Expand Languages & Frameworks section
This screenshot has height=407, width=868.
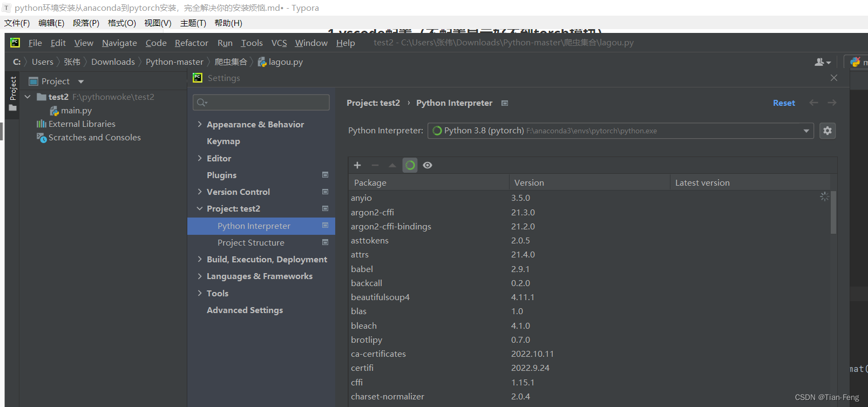pos(200,276)
